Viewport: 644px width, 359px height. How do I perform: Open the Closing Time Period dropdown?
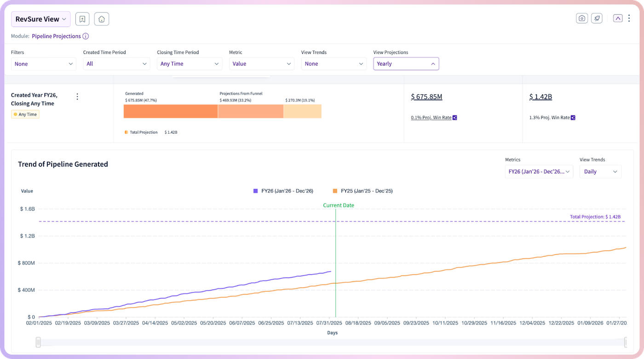click(190, 64)
